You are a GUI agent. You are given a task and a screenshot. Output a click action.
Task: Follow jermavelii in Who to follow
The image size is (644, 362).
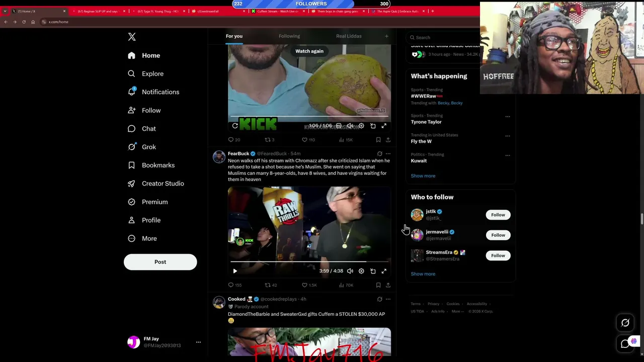coord(498,235)
